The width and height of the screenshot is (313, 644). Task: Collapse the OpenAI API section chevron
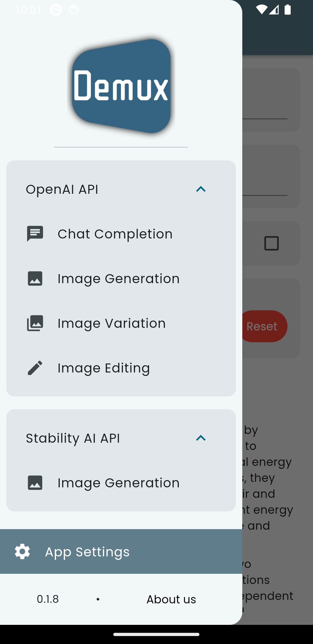pos(201,189)
